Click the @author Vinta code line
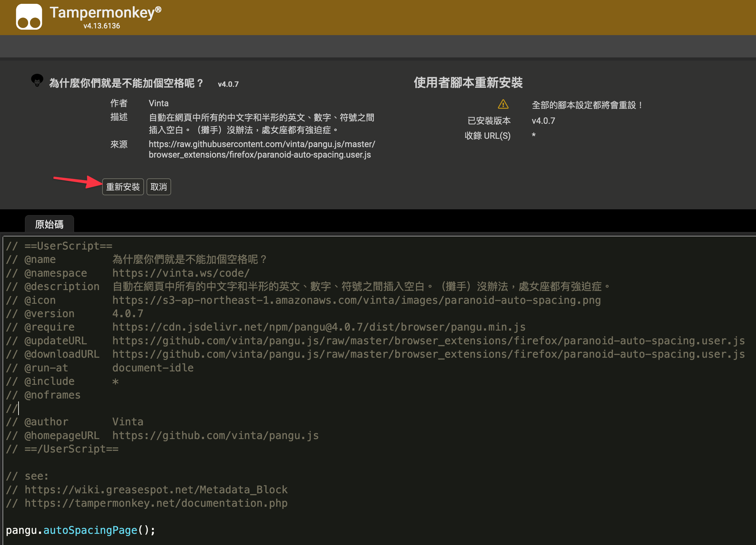 75,422
